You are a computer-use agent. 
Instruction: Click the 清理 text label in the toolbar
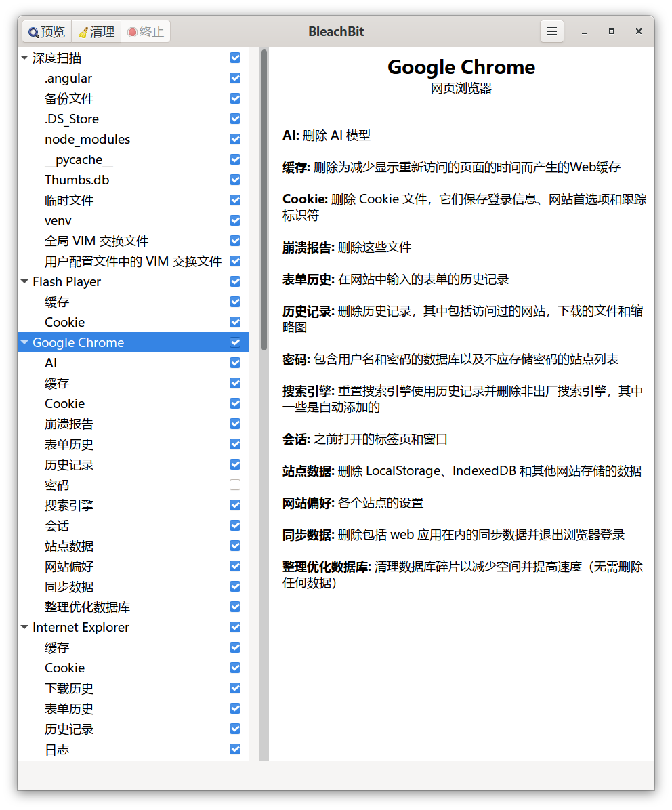[x=102, y=32]
